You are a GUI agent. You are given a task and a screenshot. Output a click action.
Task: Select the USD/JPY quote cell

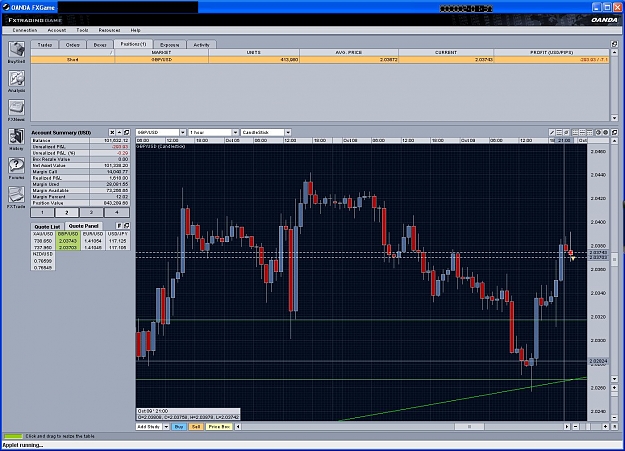tap(117, 240)
